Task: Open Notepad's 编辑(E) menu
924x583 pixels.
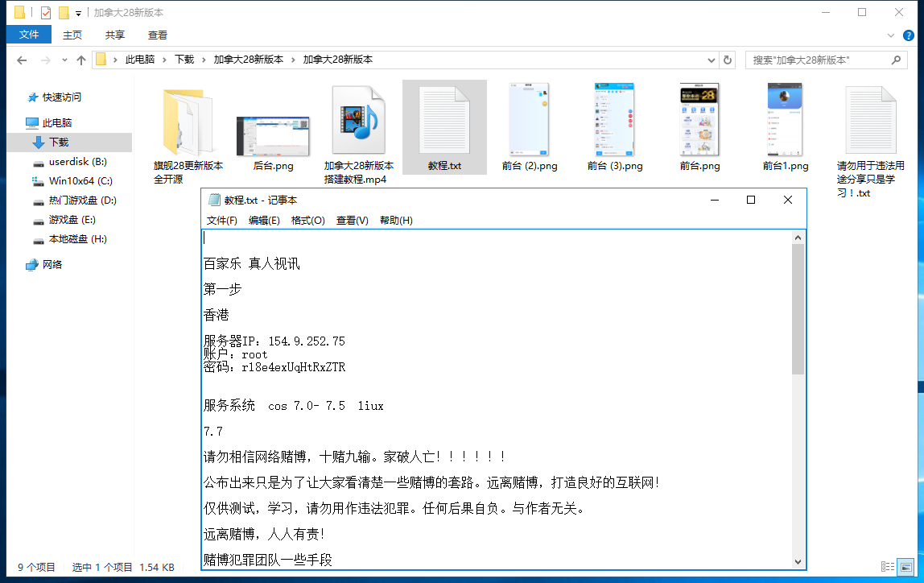Action: [x=264, y=221]
